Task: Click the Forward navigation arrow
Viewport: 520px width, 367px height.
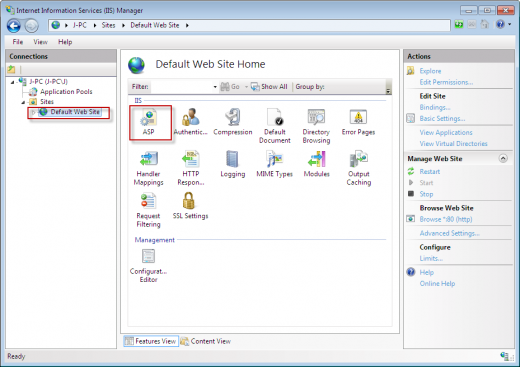Action: (32, 26)
